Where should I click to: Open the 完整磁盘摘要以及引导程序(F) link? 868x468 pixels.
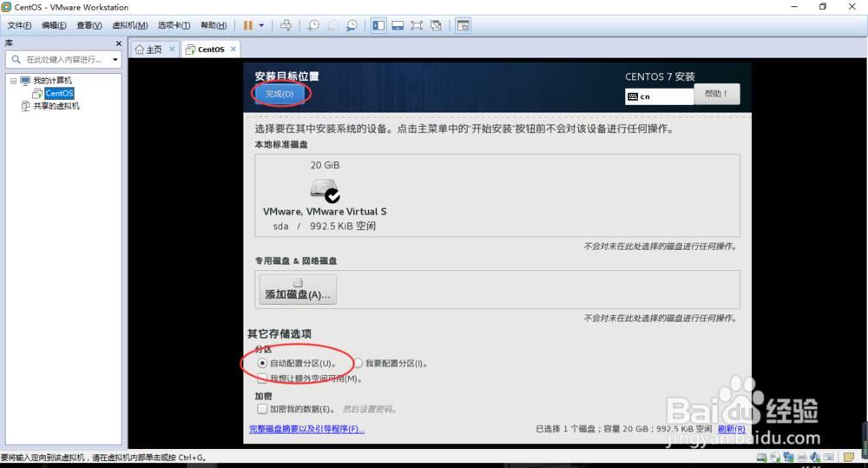pyautogui.click(x=306, y=429)
